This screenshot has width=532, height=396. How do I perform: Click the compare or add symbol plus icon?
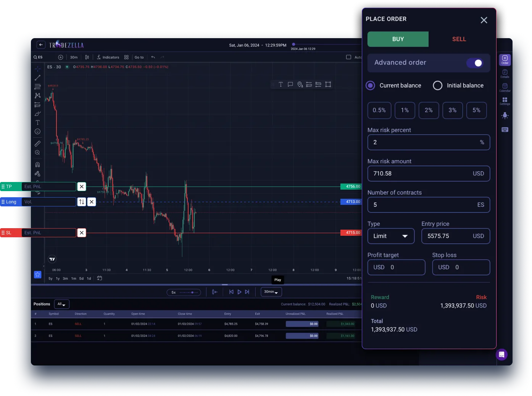coord(60,57)
